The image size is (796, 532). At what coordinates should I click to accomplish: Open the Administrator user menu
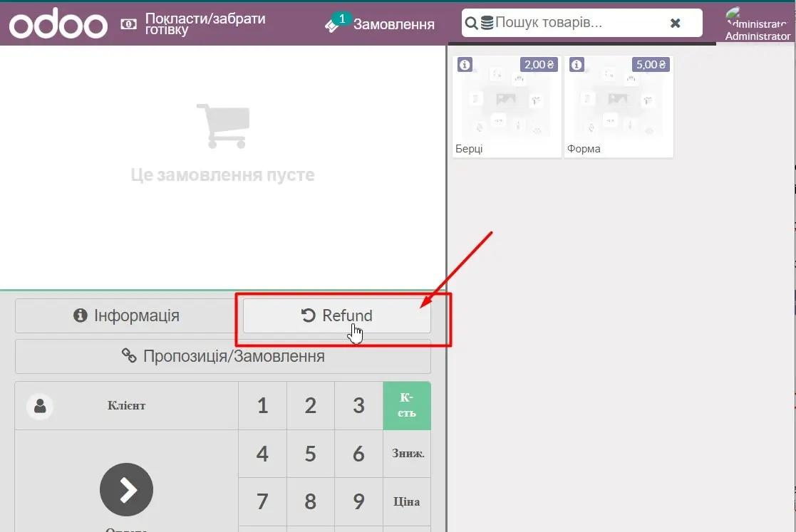[x=757, y=24]
